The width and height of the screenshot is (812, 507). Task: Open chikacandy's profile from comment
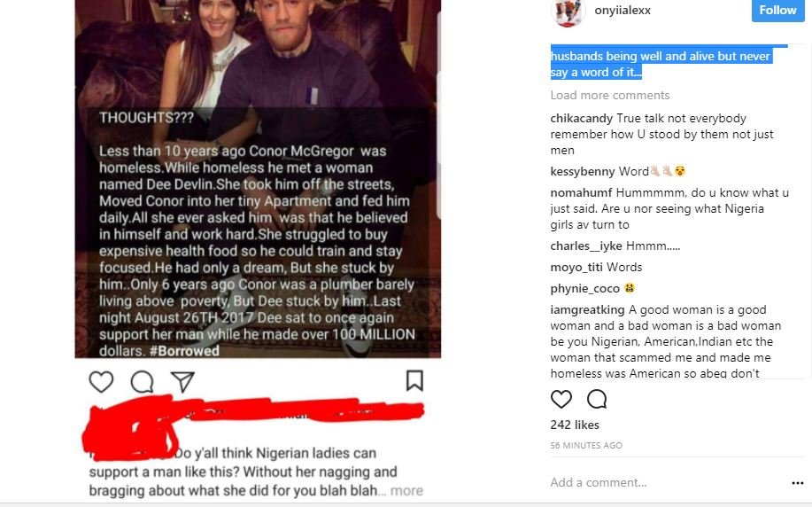pos(581,119)
